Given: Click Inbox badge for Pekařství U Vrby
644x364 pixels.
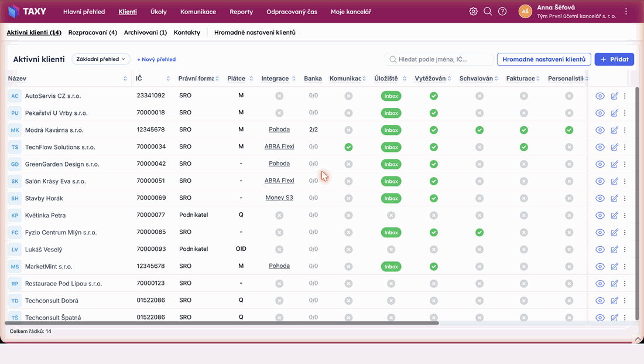Looking at the screenshot, I should [391, 113].
